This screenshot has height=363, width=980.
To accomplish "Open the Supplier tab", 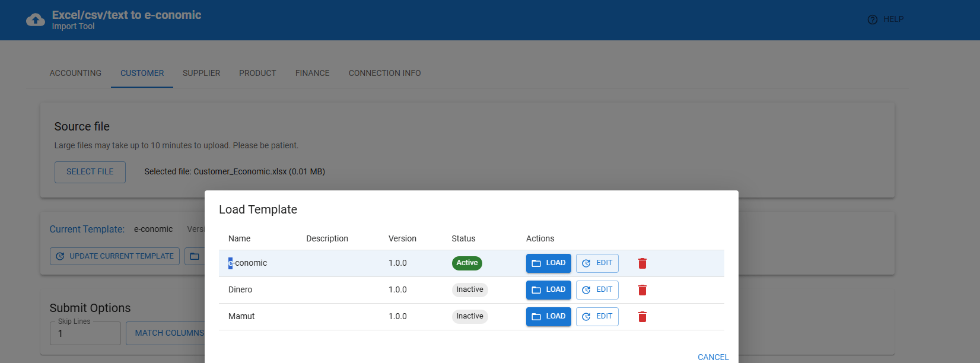I will pos(201,74).
